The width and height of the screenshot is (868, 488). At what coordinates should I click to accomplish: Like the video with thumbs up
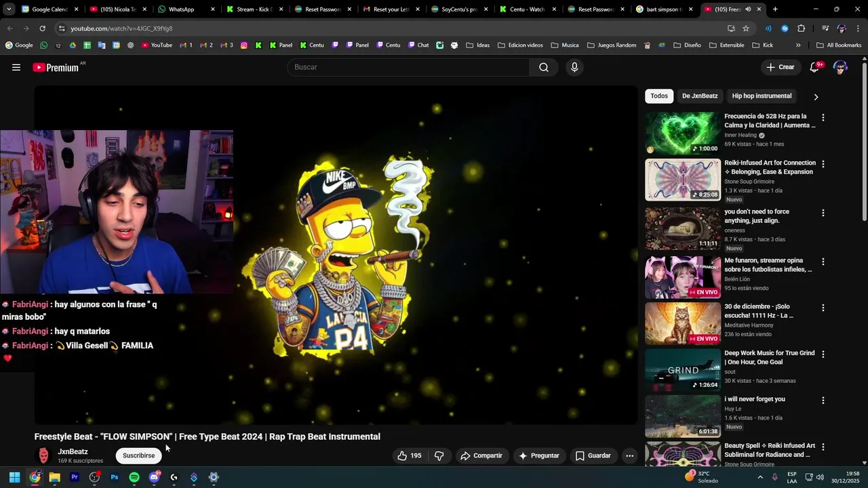point(409,455)
